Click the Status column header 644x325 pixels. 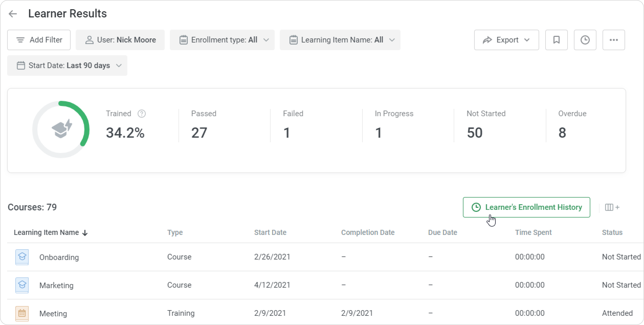click(x=612, y=232)
